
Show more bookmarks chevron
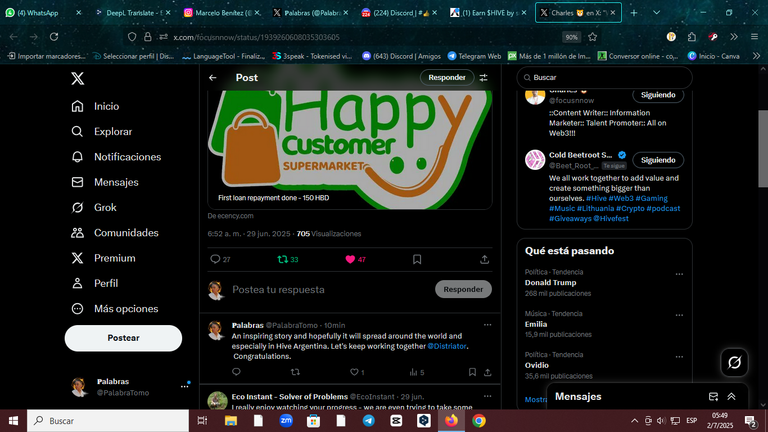click(x=756, y=56)
